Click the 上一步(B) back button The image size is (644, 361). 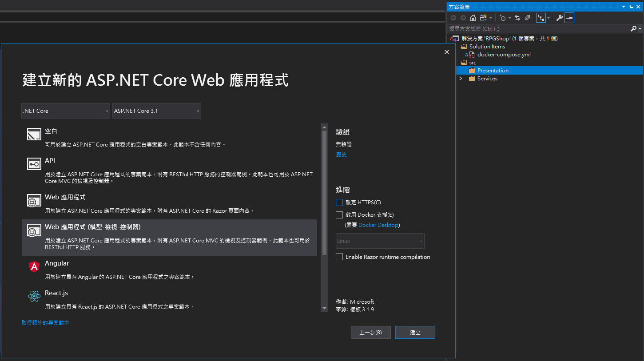(x=370, y=333)
